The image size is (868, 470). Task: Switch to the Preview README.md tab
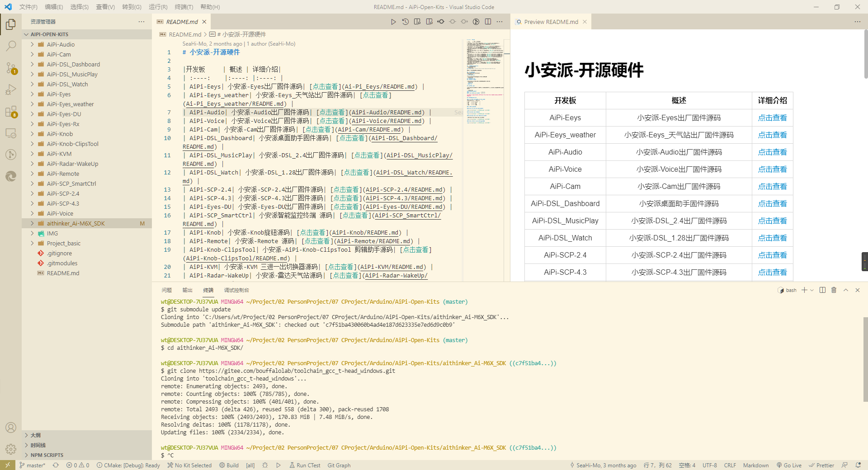click(x=551, y=22)
